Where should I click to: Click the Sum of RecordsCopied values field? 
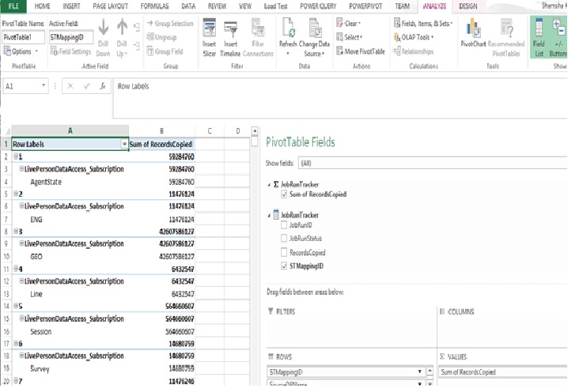[503, 371]
